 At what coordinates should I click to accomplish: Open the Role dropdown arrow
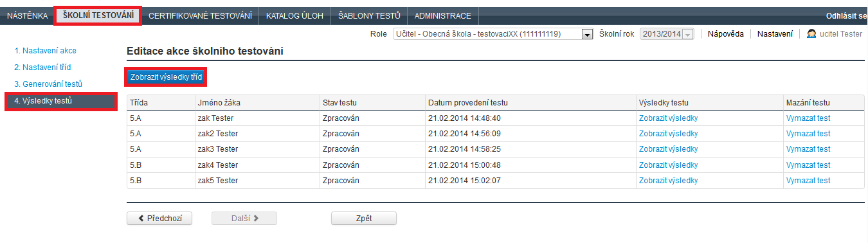coord(586,34)
